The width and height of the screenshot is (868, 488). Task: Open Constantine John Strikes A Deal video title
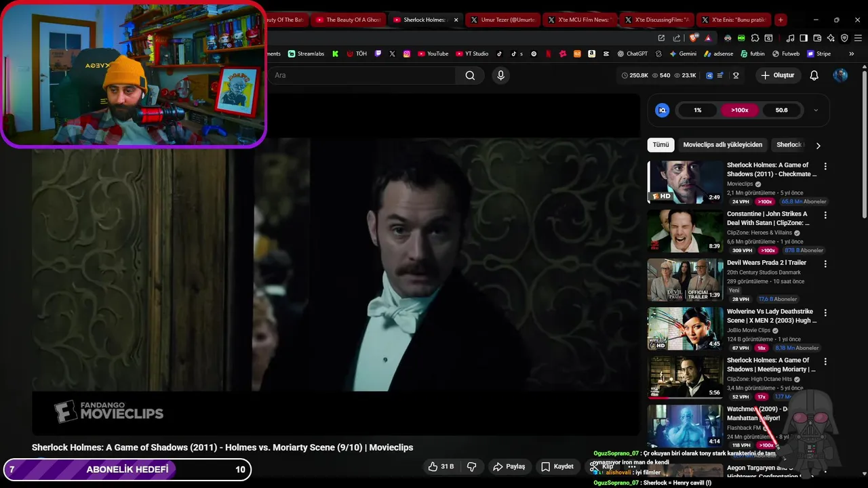click(768, 218)
